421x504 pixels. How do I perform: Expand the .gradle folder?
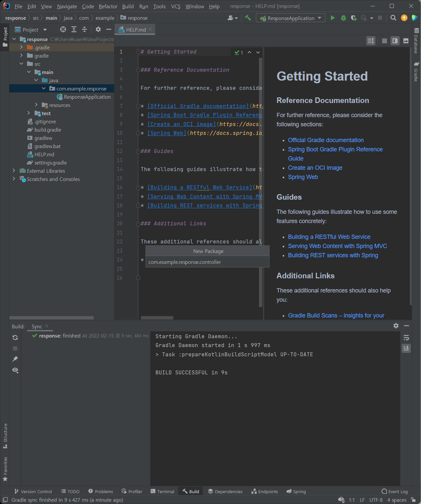pyautogui.click(x=21, y=47)
